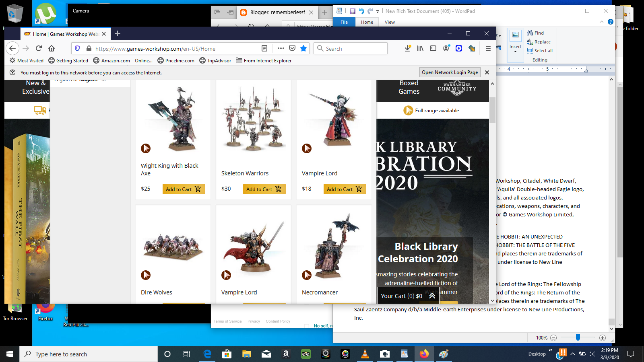
Task: Zoom in with WordPad plus button
Action: pos(603,338)
